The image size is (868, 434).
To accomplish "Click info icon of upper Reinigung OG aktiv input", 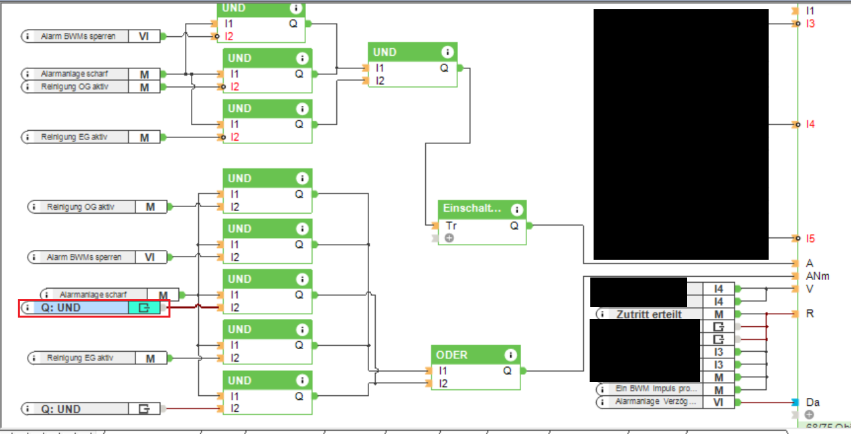I will pos(28,86).
